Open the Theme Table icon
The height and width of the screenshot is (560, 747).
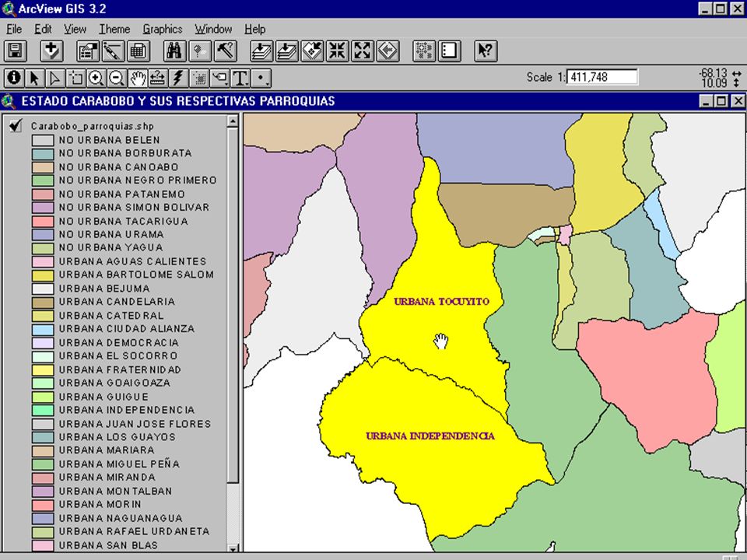coord(139,51)
